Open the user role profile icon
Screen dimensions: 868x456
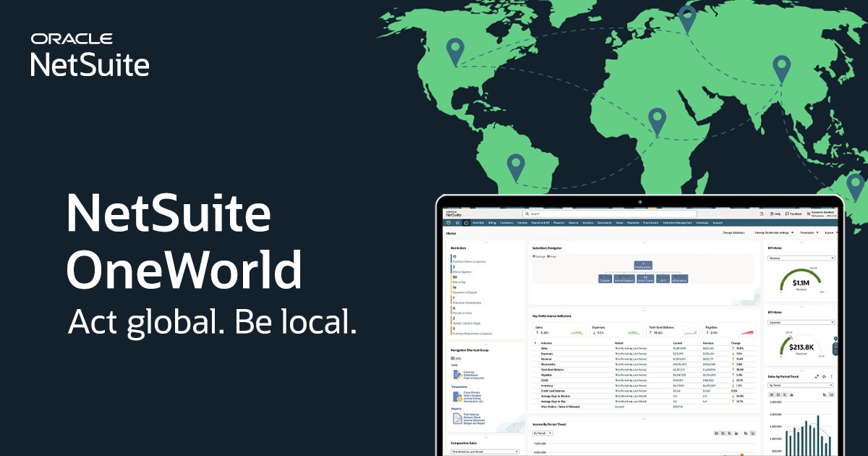tap(809, 214)
